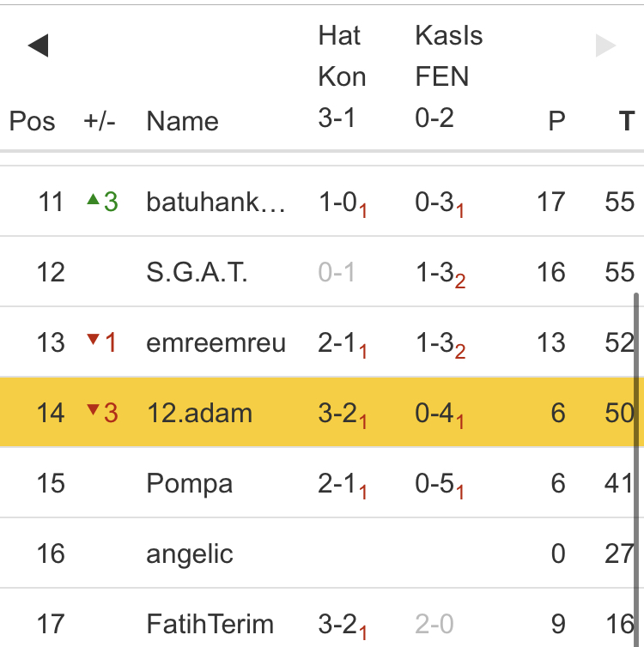This screenshot has height=647, width=644.
Task: Open Pompa player entry
Action: tap(189, 483)
